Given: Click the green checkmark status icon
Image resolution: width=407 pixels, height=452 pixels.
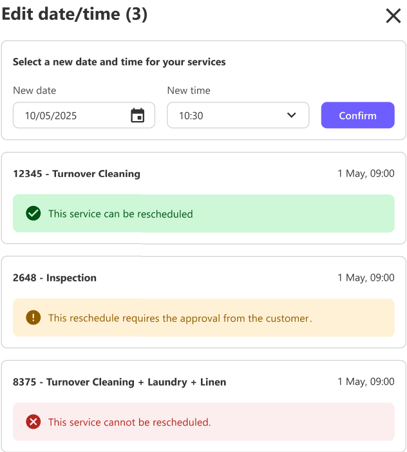Looking at the screenshot, I should (33, 213).
